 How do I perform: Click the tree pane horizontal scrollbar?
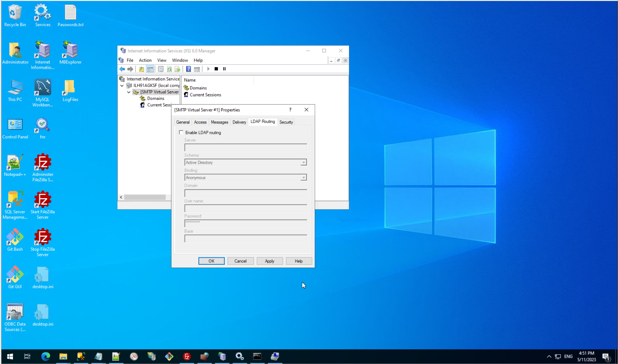coord(145,197)
